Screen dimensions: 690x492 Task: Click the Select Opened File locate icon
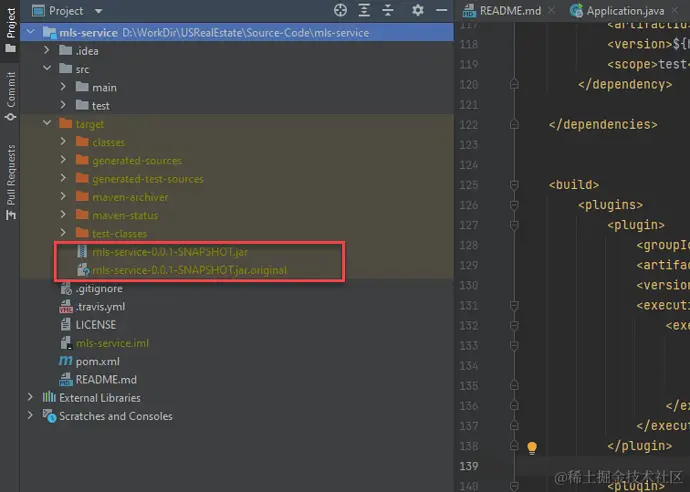tap(340, 10)
